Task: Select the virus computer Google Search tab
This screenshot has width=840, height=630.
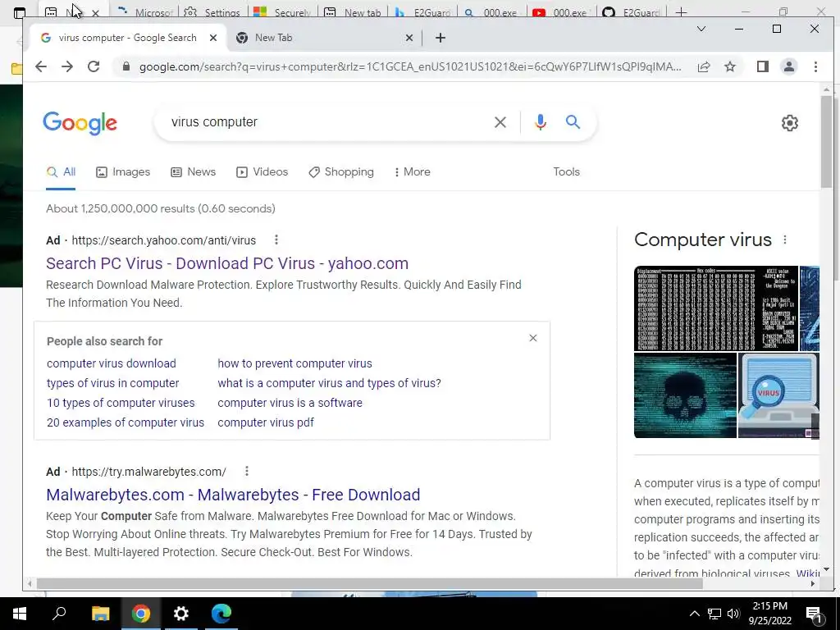Action: pos(127,38)
